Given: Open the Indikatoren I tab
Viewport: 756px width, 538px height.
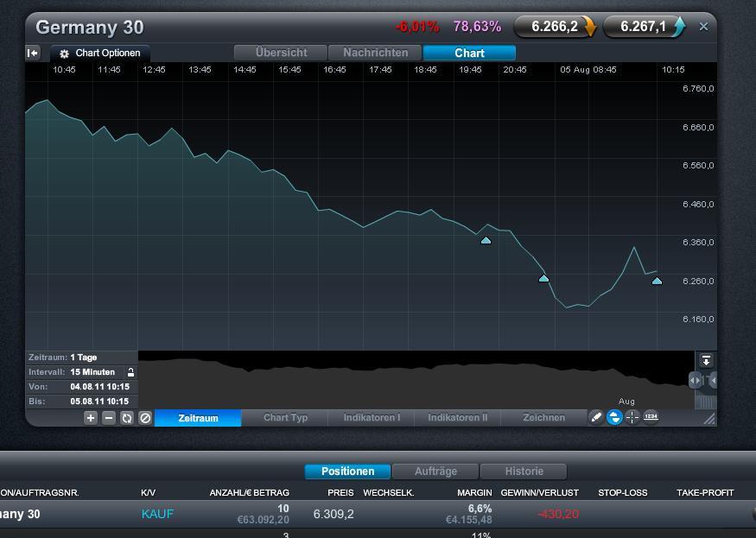Looking at the screenshot, I should pyautogui.click(x=372, y=417).
